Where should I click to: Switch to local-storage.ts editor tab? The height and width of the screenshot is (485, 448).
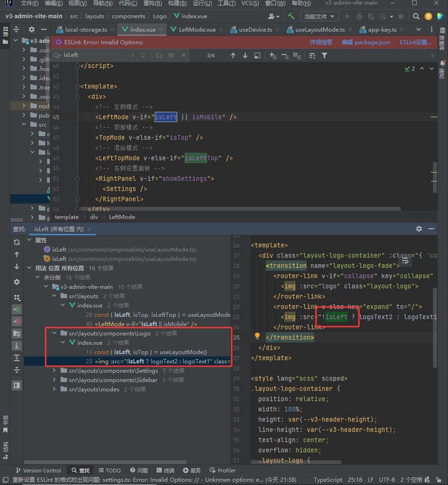click(x=86, y=29)
